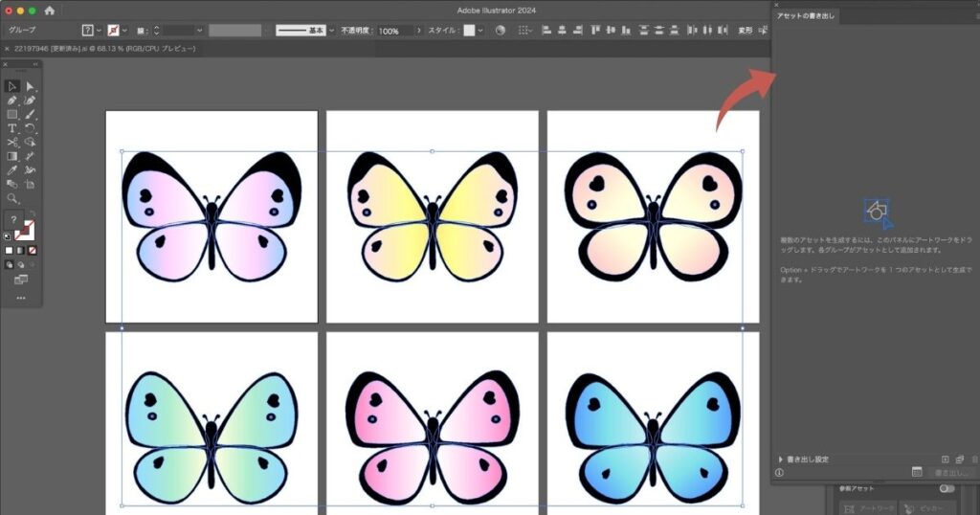Open the スタイル graphic style dropdown
This screenshot has width=980, height=515.
click(480, 31)
